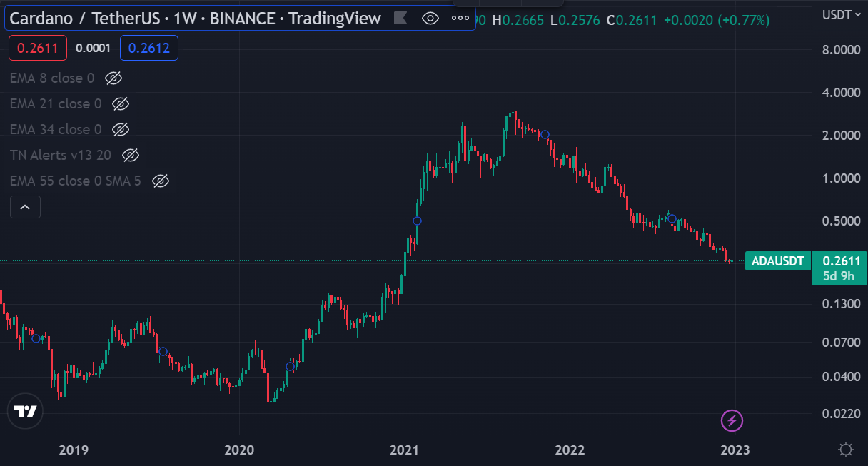This screenshot has height=466, width=868.
Task: Unhide TN Alerts v13 via eye icon
Action: coord(130,155)
